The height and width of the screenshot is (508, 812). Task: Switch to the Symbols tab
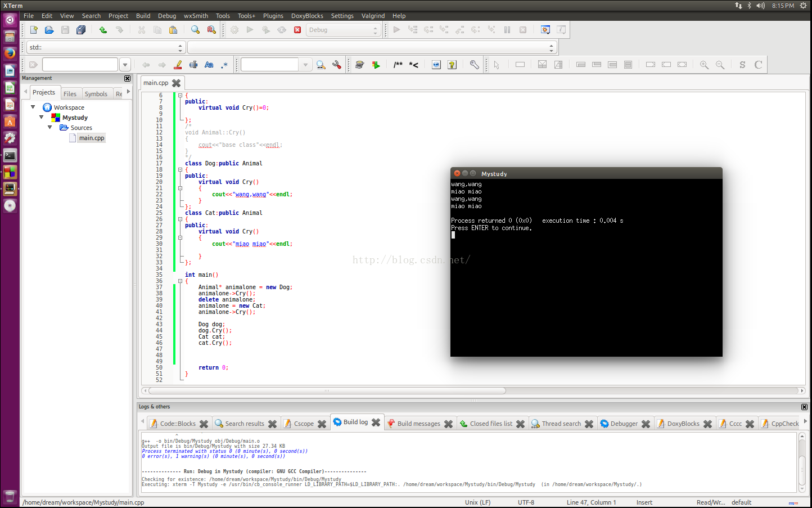coord(96,94)
